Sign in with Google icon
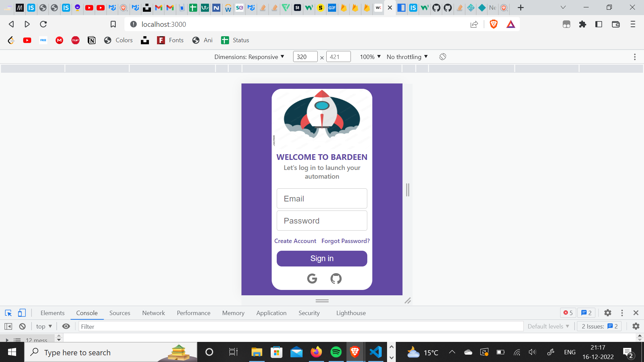 (x=312, y=279)
